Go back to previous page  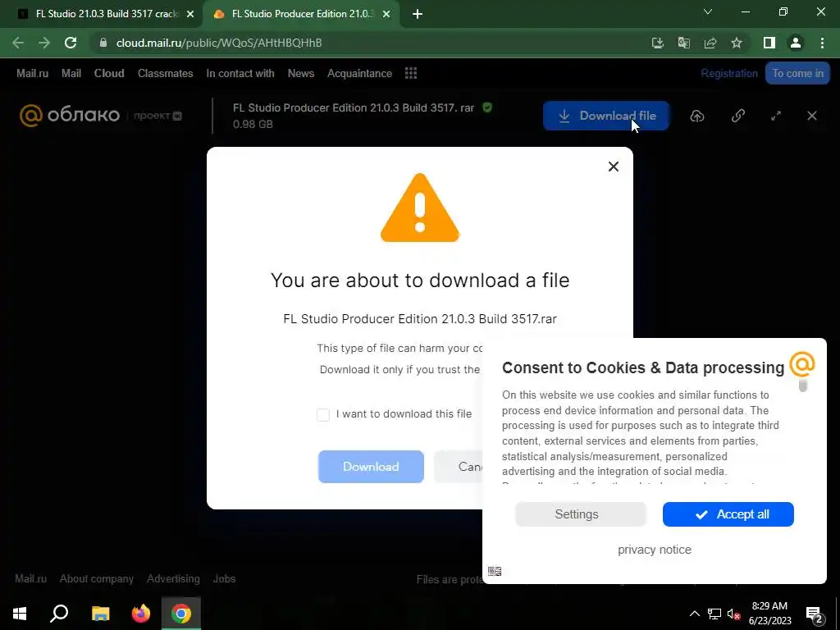coord(18,43)
